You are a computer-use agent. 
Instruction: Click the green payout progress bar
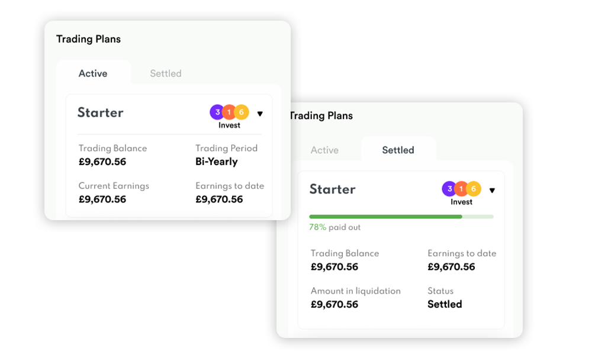(x=385, y=217)
